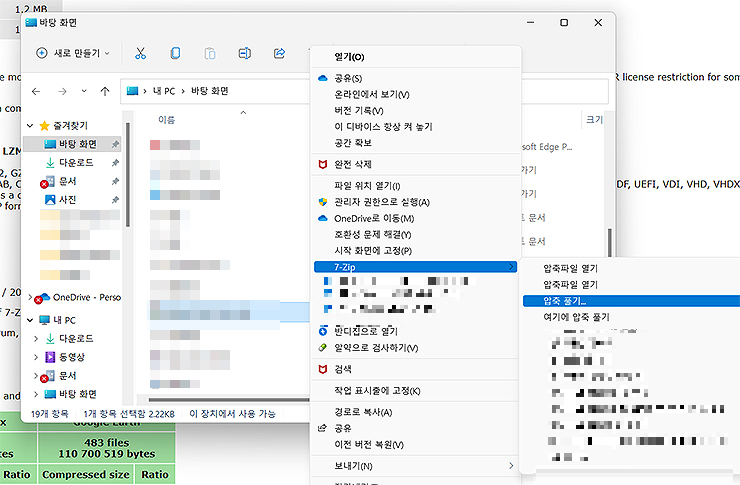Click the file list horizontal scrollbar
740x485 pixels.
pos(229,400)
